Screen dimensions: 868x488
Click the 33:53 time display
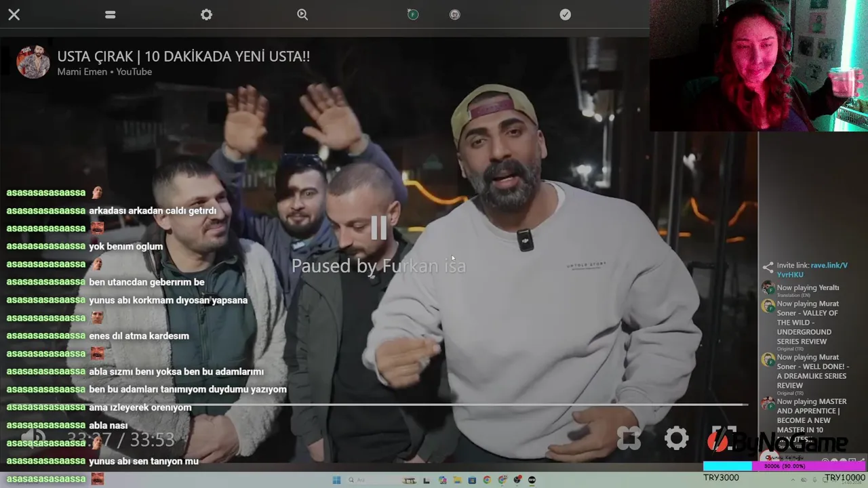click(x=153, y=440)
